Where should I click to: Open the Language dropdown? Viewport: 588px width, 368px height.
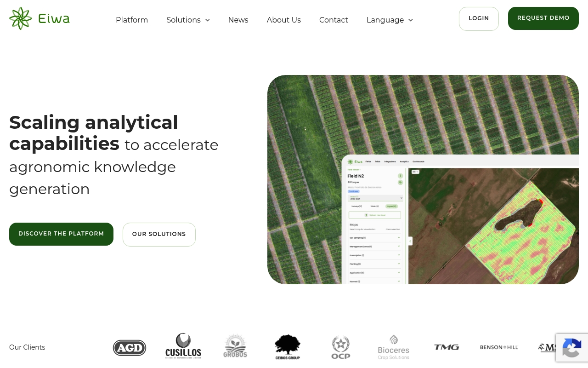[390, 20]
